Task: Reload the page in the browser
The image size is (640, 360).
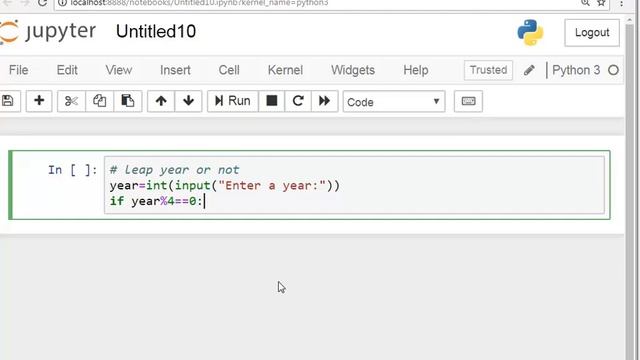Action: coord(42,3)
